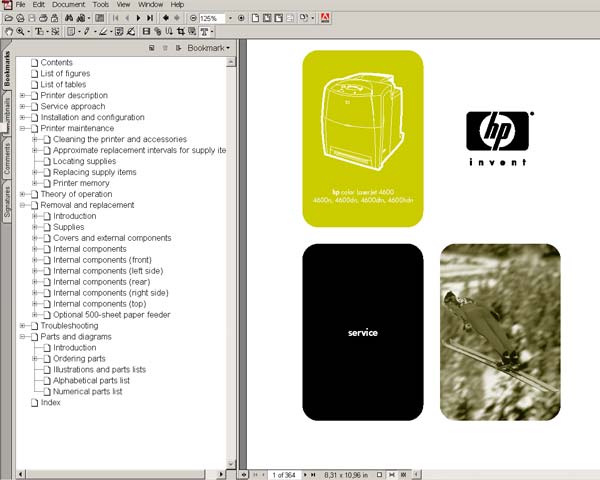Open the Window menu

[150, 5]
